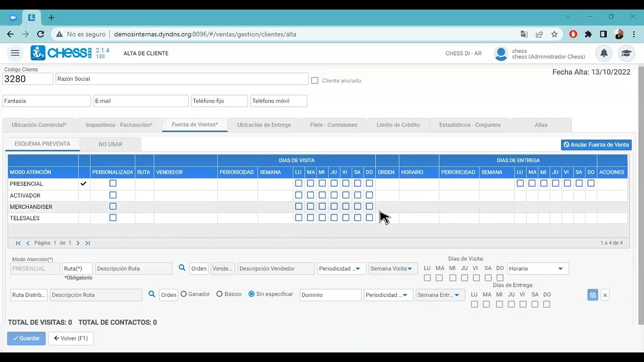The width and height of the screenshot is (644, 362).
Task: Switch to the Límite de Crédito tab
Action: [398, 125]
